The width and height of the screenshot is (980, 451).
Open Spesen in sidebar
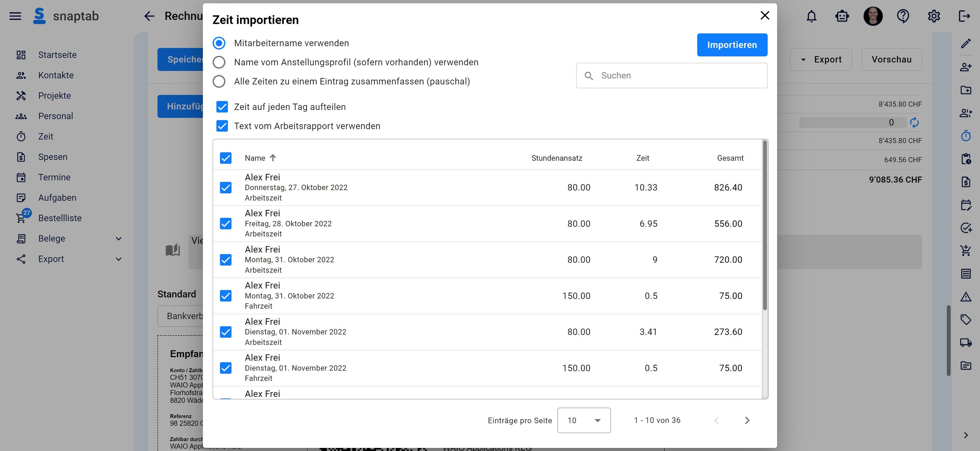[52, 157]
